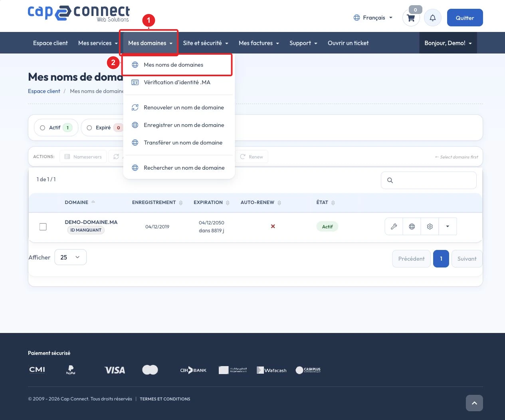Open Ouvrir un ticket link

[348, 43]
